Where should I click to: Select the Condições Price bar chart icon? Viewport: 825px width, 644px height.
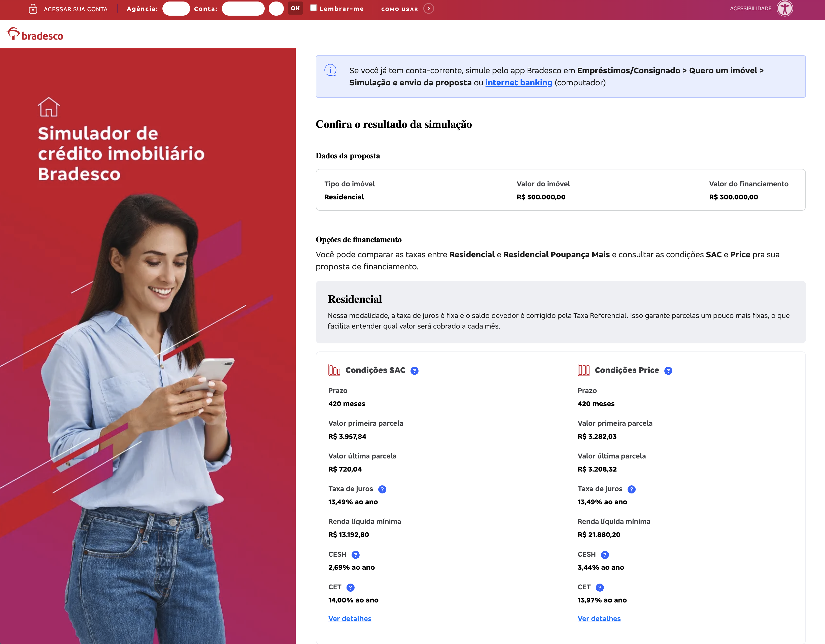(x=583, y=370)
